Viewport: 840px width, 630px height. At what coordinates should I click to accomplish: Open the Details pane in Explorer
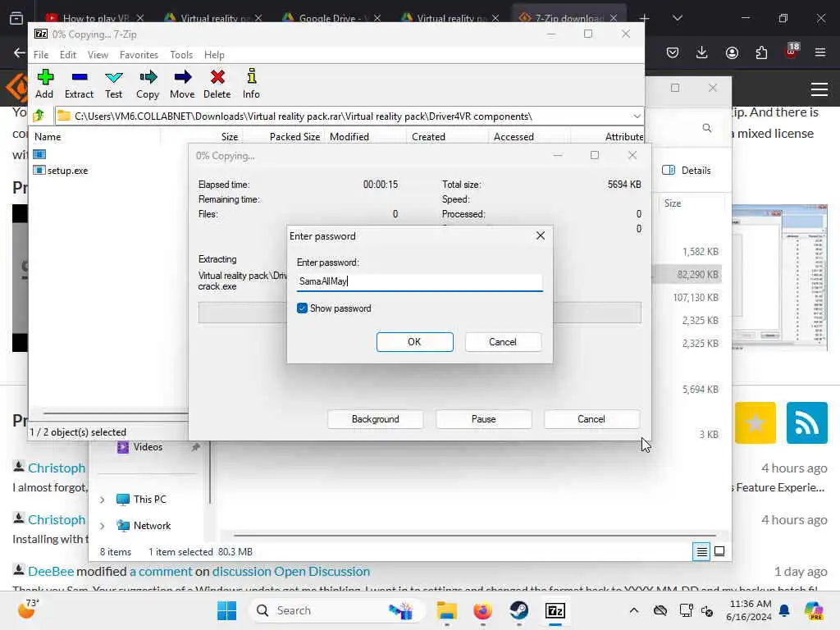pos(687,171)
